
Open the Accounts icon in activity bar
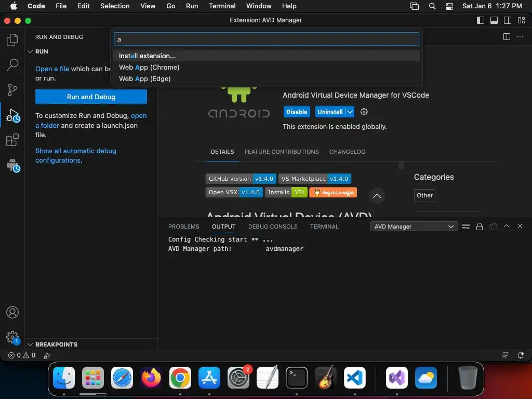12,312
